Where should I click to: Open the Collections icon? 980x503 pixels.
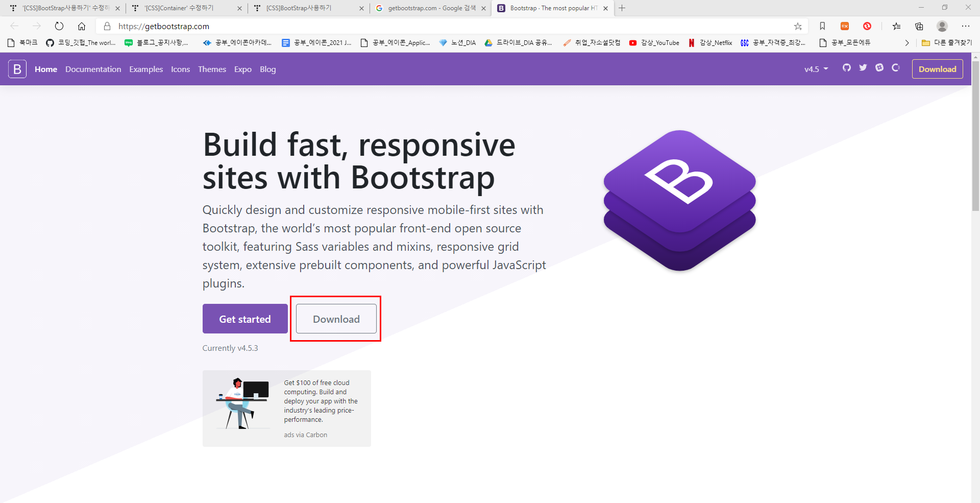[x=919, y=26]
